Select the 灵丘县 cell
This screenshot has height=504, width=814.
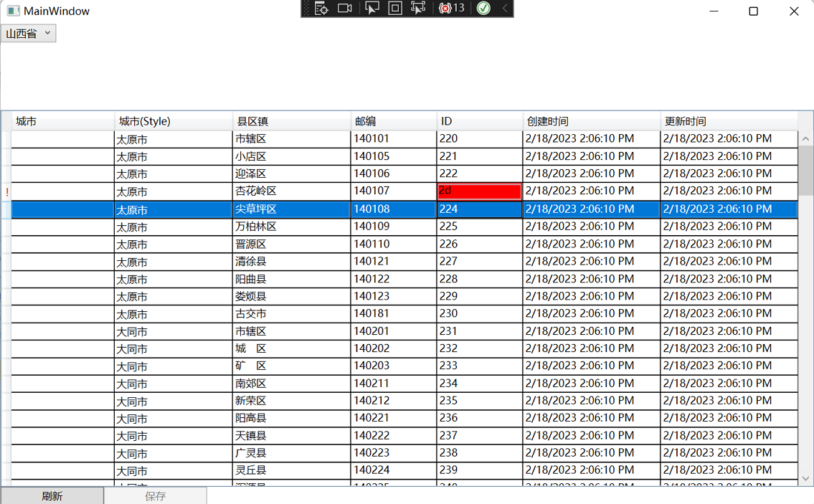(291, 470)
